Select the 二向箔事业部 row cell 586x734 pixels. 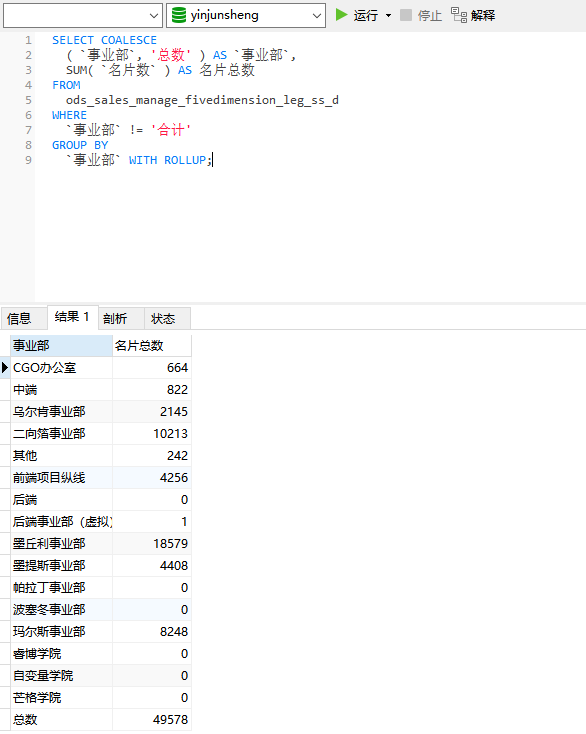click(x=61, y=433)
